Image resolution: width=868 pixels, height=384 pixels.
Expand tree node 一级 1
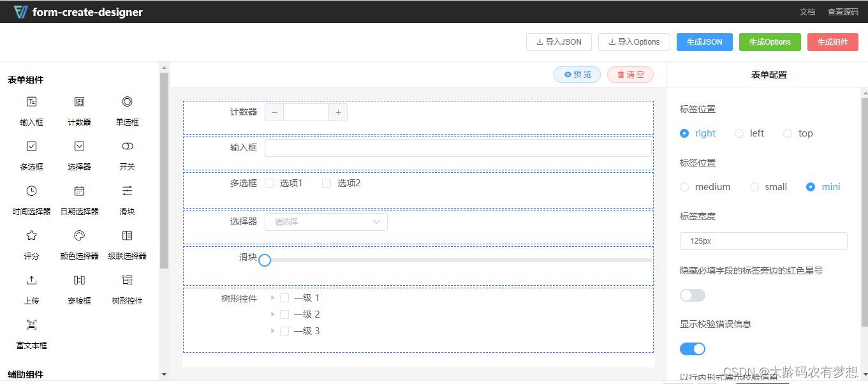pos(271,298)
